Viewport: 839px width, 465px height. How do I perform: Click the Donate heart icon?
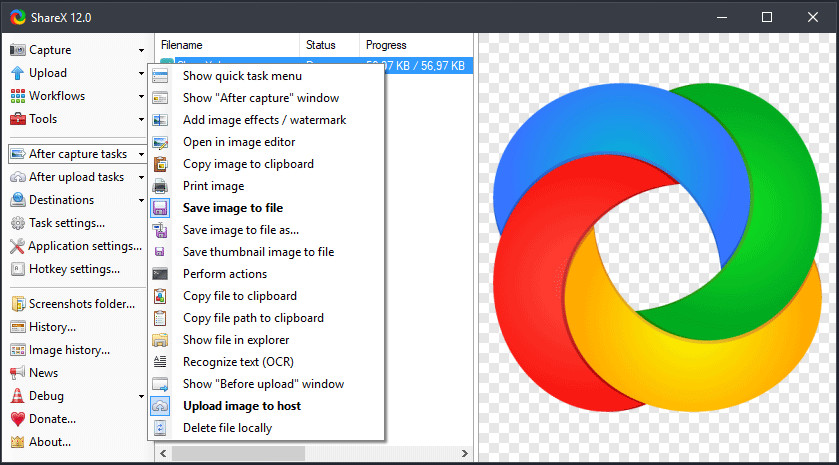pos(18,419)
